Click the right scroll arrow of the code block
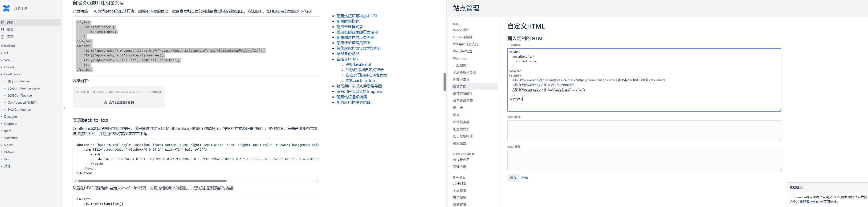This screenshot has height=207, width=868. point(317,181)
